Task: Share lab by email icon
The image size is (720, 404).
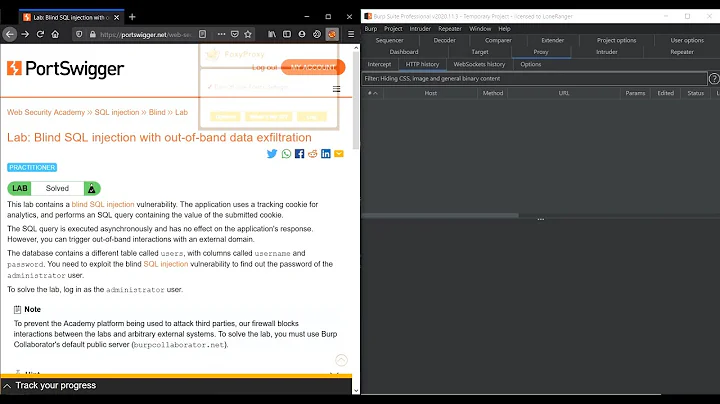Action: [x=339, y=154]
